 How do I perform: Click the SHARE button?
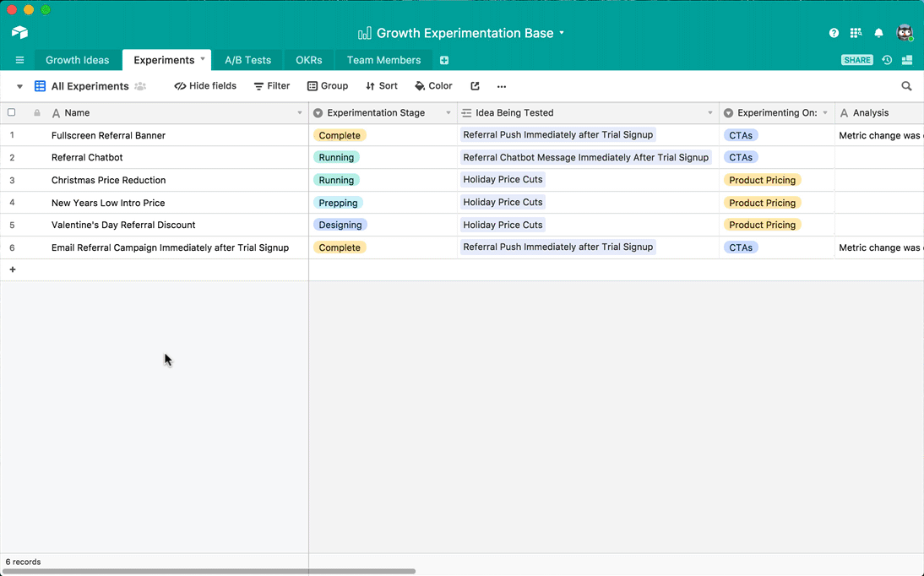(857, 60)
